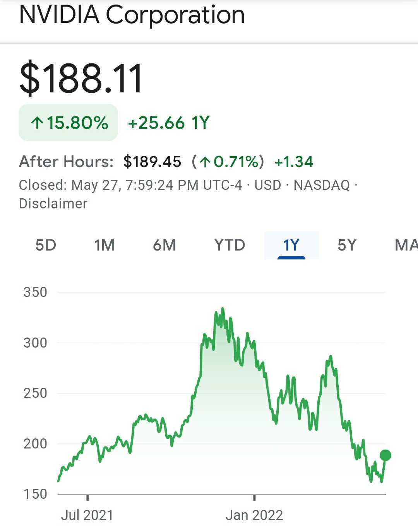The height and width of the screenshot is (532, 418).
Task: Open the Disclaimer link
Action: [53, 203]
